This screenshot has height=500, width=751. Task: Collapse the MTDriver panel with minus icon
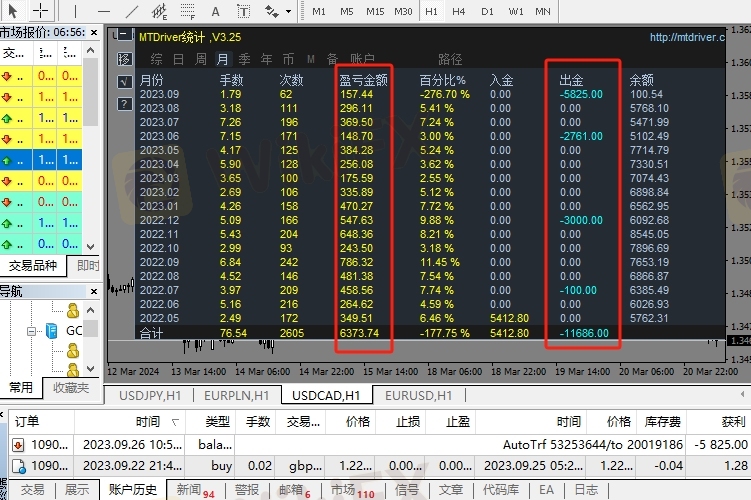124,34
